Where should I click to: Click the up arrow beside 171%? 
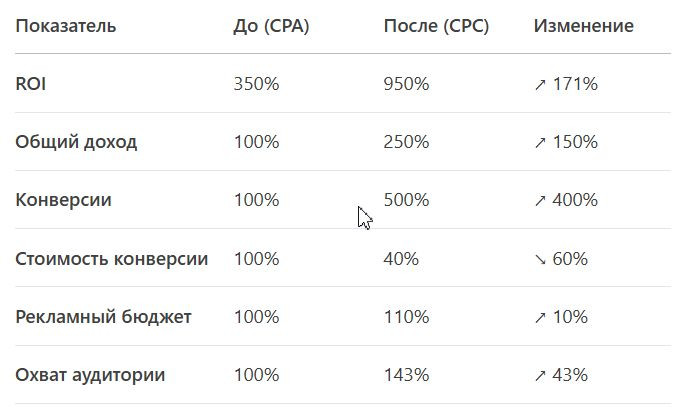[x=540, y=85]
